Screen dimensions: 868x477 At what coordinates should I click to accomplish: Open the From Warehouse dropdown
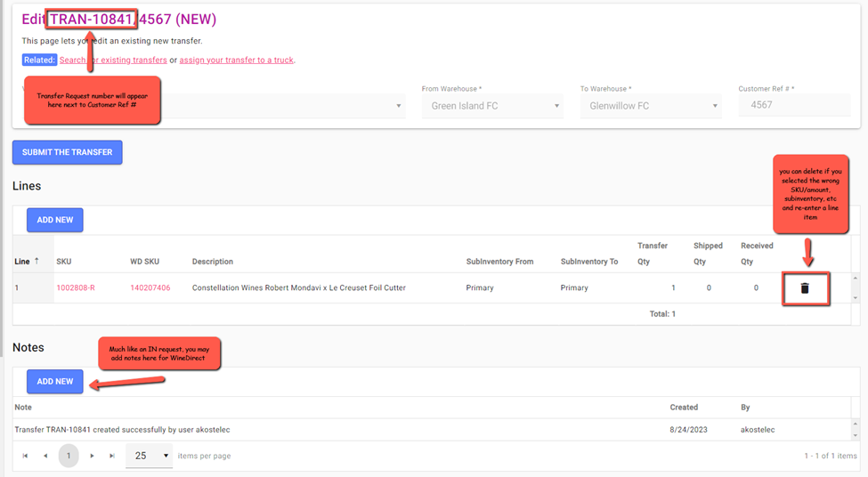pos(492,106)
